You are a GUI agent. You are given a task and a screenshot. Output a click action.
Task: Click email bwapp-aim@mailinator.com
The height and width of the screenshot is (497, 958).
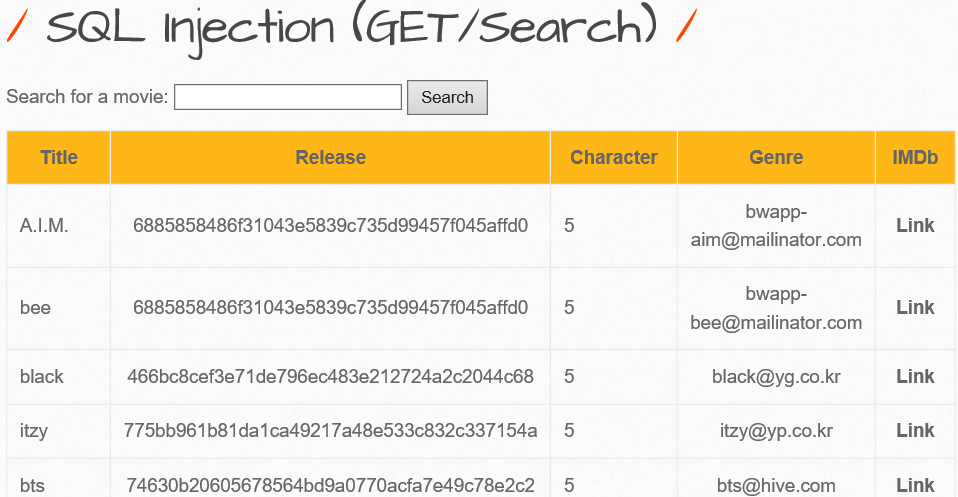point(777,226)
